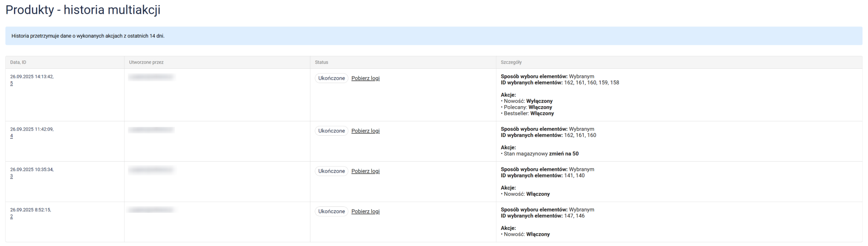Click the Ukończone badge in the 14:13:42 row
This screenshot has height=246, width=868.
coord(331,78)
